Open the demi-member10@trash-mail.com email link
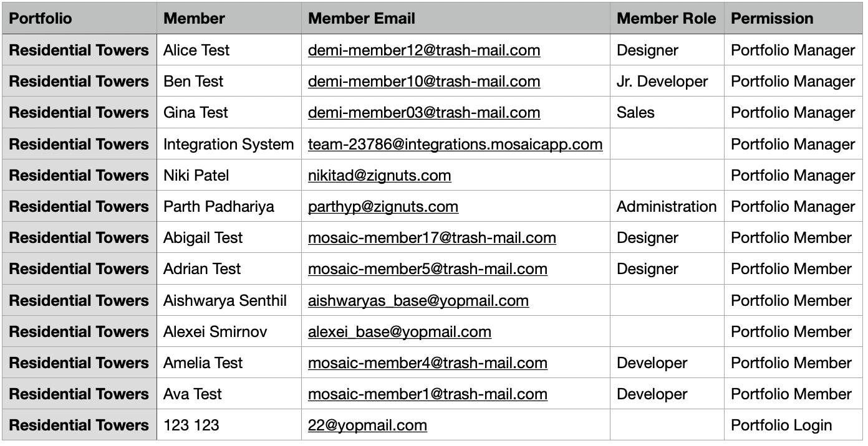868x446 pixels. tap(424, 82)
